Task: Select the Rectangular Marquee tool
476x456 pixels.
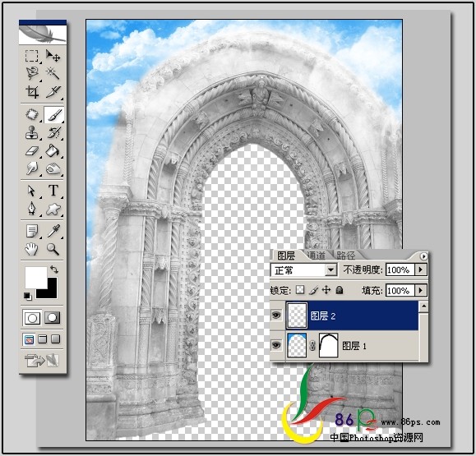Action: coord(31,56)
